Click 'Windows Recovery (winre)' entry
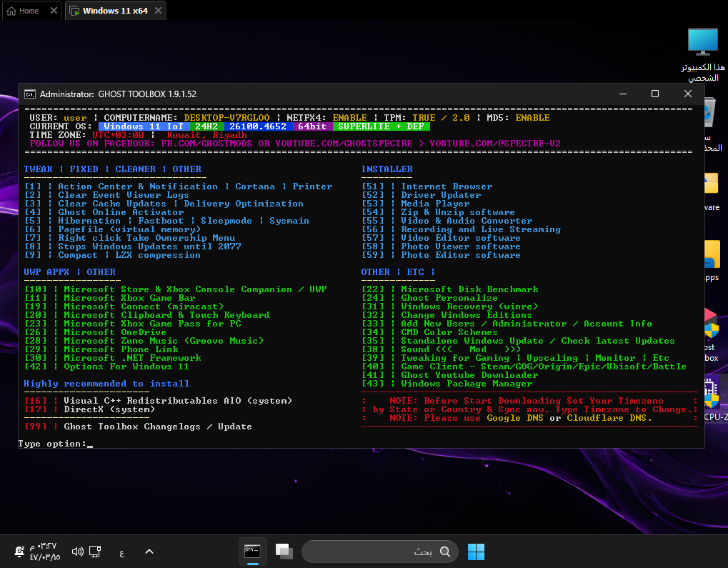 [450, 307]
